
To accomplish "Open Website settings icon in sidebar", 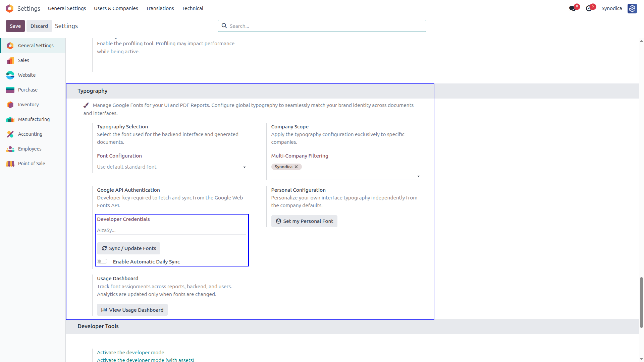I will (10, 75).
